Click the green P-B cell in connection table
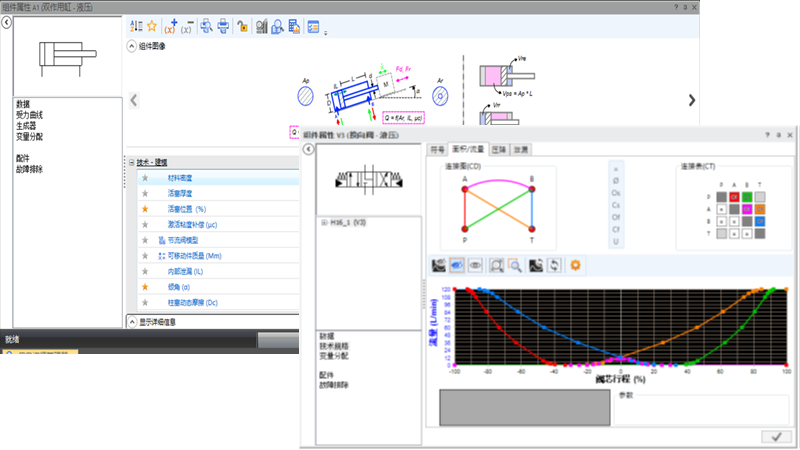Screen dimensions: 800x450 747,197
